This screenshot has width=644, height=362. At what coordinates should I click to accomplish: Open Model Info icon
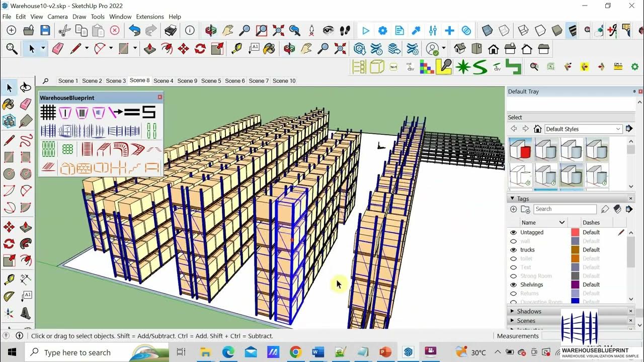(x=190, y=31)
